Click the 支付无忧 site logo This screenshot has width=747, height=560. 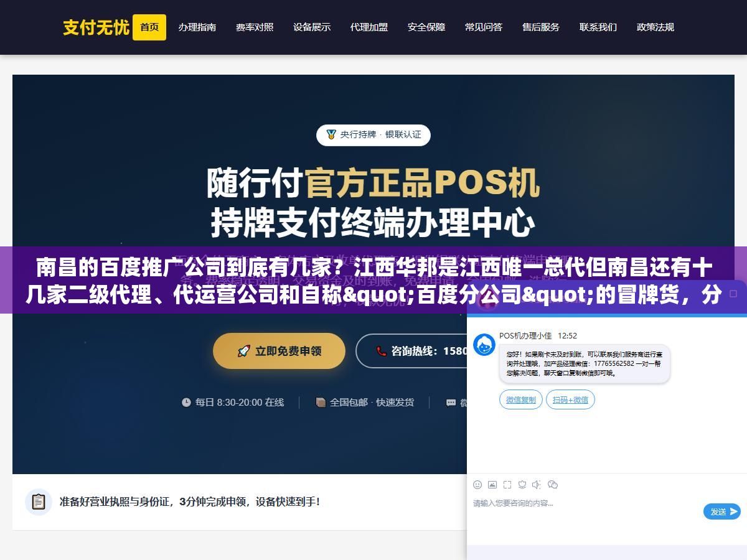(96, 27)
